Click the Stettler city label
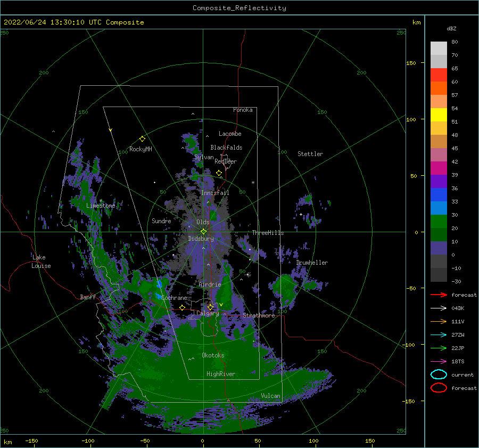 (x=310, y=154)
